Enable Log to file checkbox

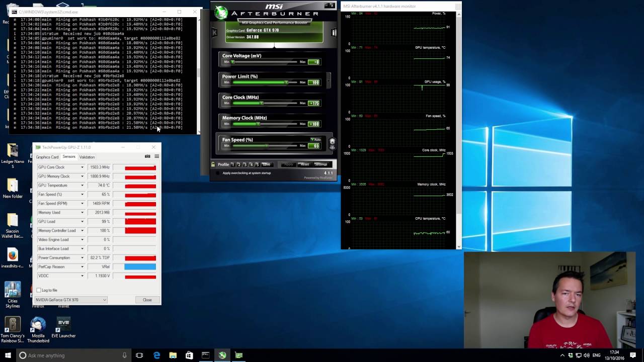39,290
